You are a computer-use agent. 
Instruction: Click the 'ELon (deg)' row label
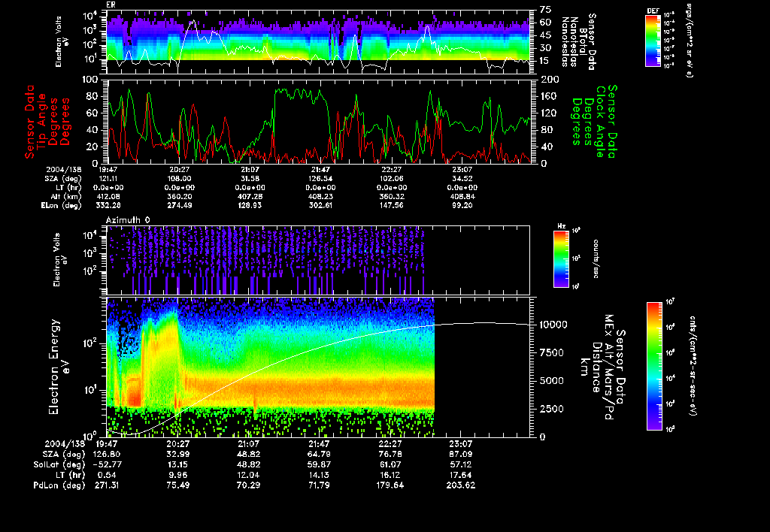[x=62, y=205]
